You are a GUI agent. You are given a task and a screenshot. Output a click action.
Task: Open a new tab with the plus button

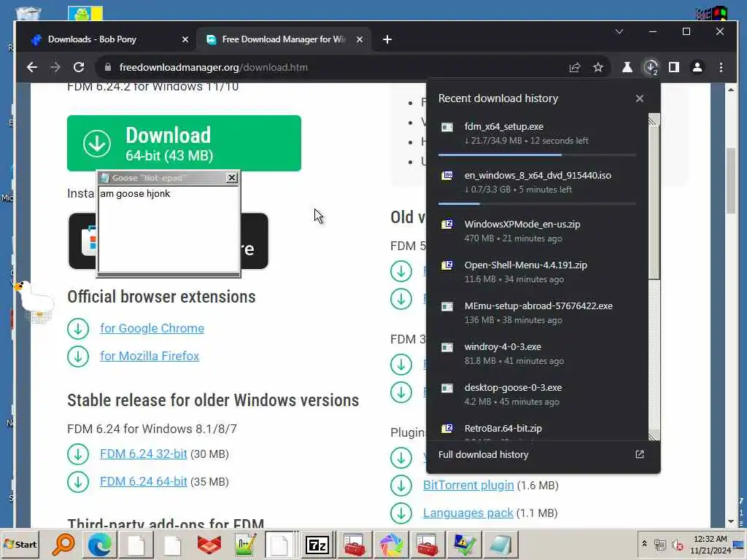[x=387, y=39]
